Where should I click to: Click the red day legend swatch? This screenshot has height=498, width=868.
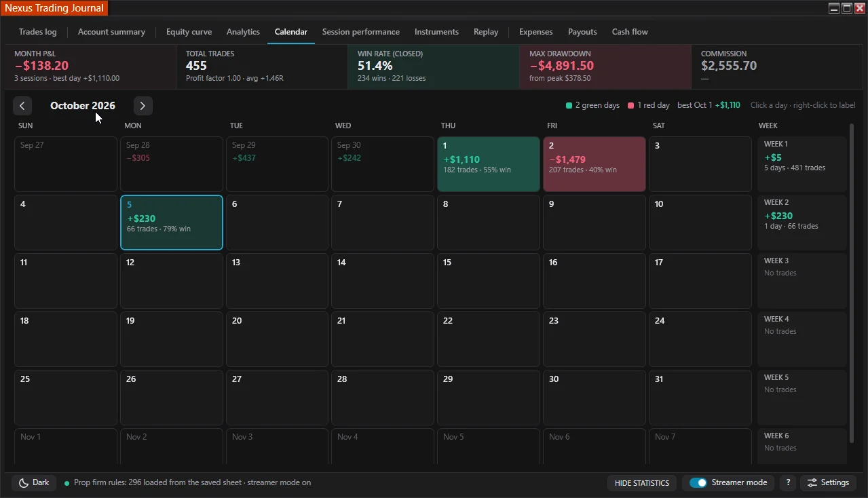(x=631, y=106)
